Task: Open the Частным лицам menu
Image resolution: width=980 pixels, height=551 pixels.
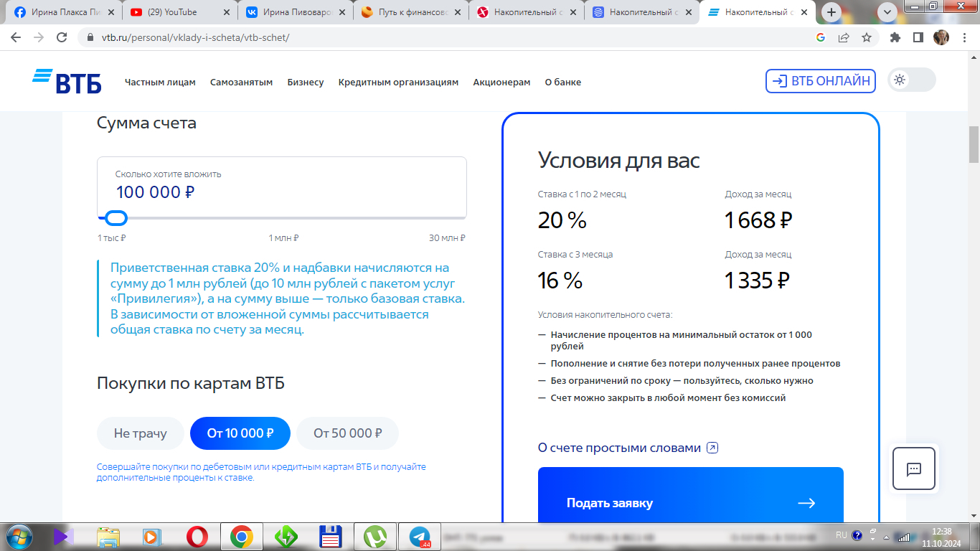Action: [160, 83]
